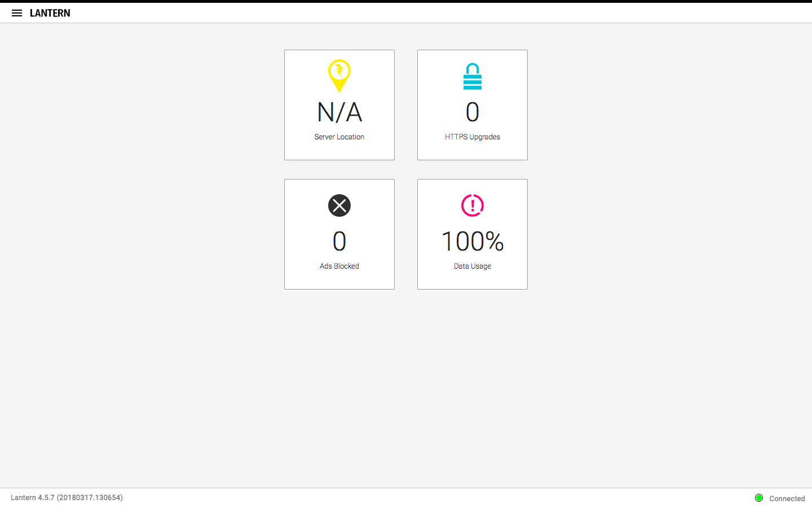Click the Ads Blocked count of 0

pos(339,242)
